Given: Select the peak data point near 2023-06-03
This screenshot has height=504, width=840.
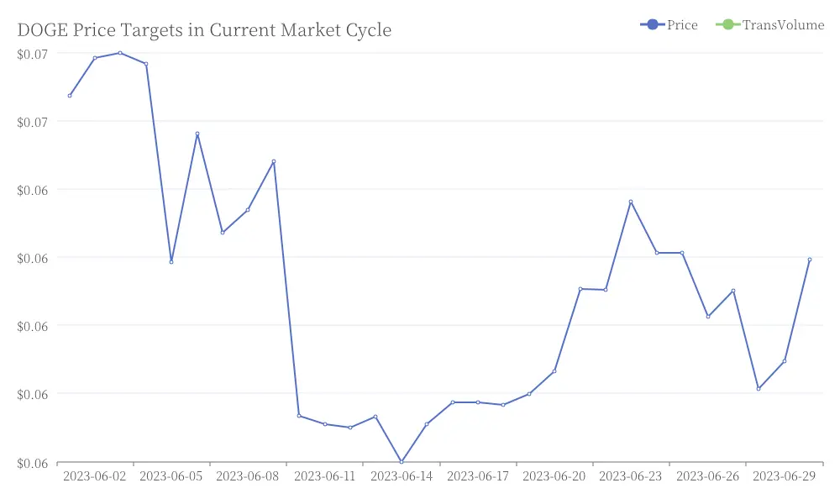Looking at the screenshot, I should [120, 53].
